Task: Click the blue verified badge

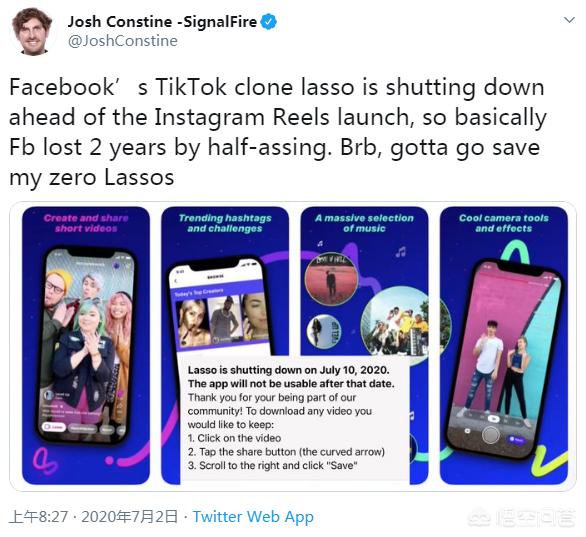Action: [x=268, y=22]
